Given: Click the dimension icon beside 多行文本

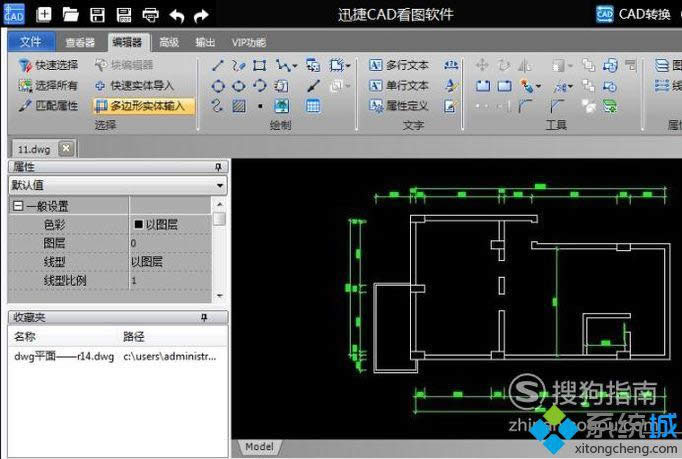Looking at the screenshot, I should [x=451, y=65].
